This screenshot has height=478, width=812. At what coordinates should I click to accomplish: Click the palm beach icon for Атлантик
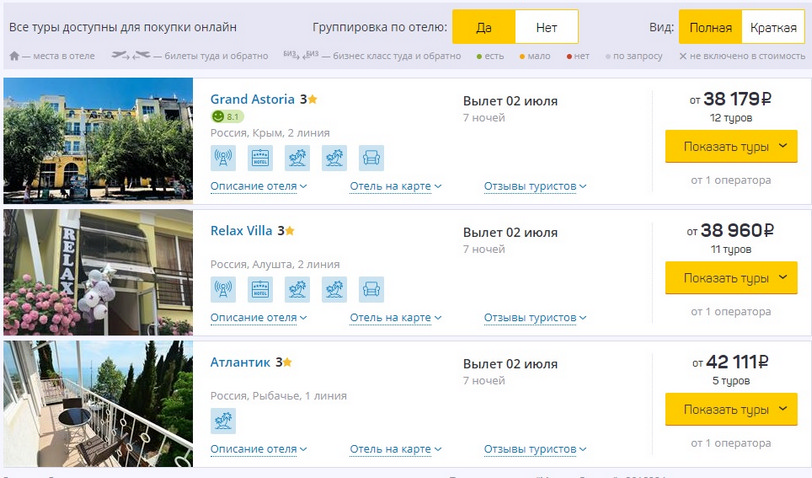coord(223,421)
